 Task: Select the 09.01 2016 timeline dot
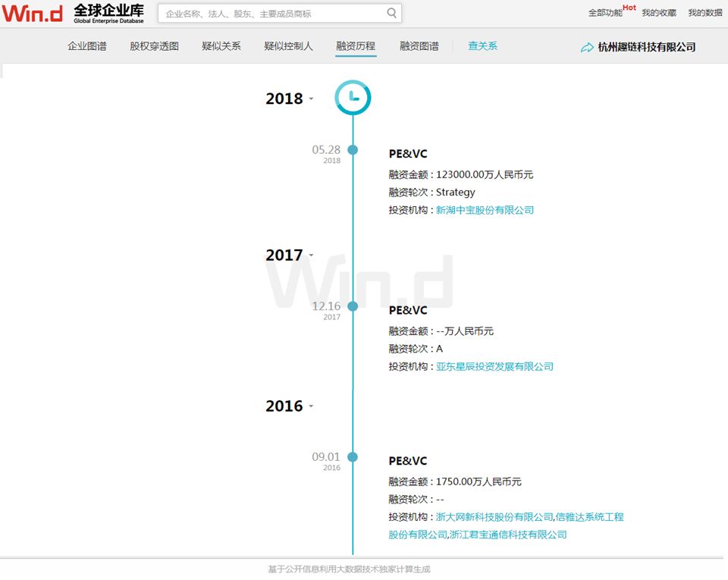(x=353, y=457)
